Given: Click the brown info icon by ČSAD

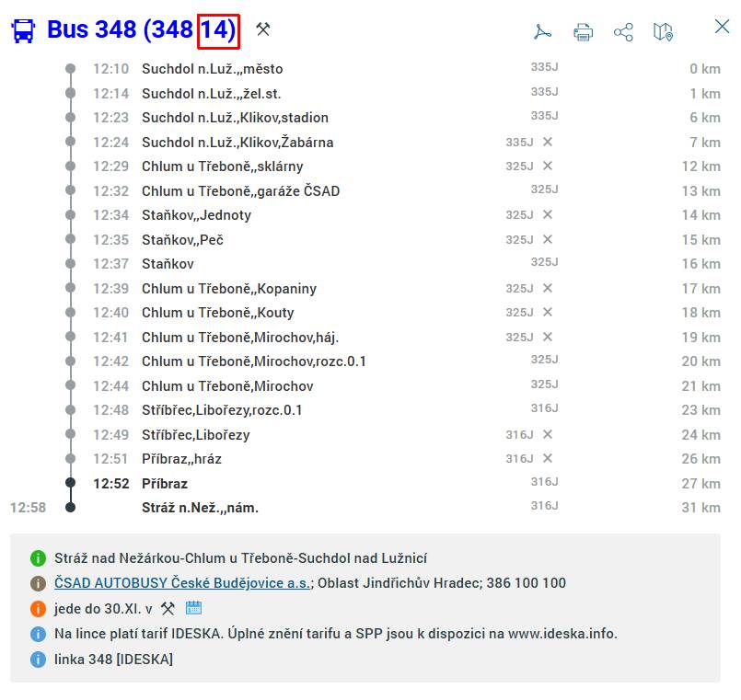Looking at the screenshot, I should pyautogui.click(x=38, y=583).
